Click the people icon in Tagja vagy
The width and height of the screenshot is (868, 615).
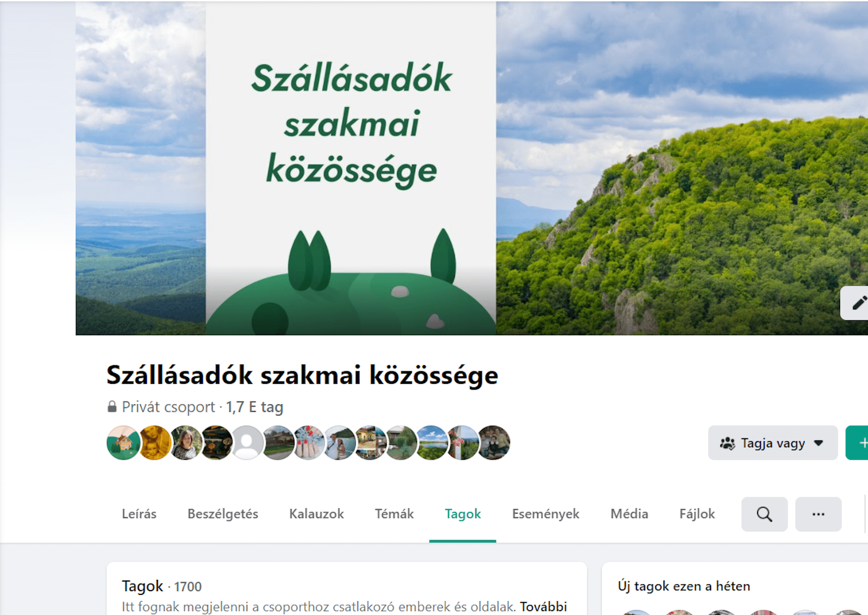(727, 443)
